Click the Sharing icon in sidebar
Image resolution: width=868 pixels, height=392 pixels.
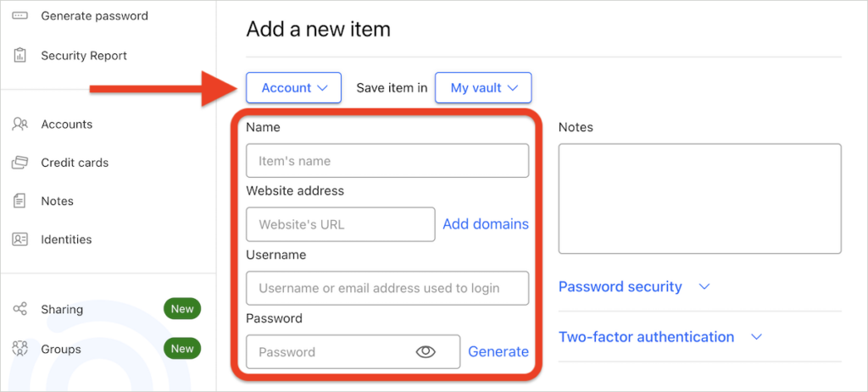tap(20, 309)
